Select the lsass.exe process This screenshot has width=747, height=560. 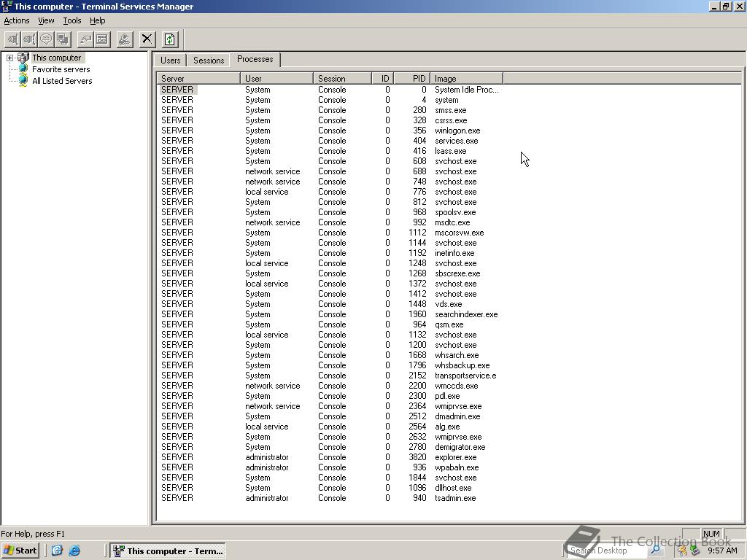click(330, 151)
